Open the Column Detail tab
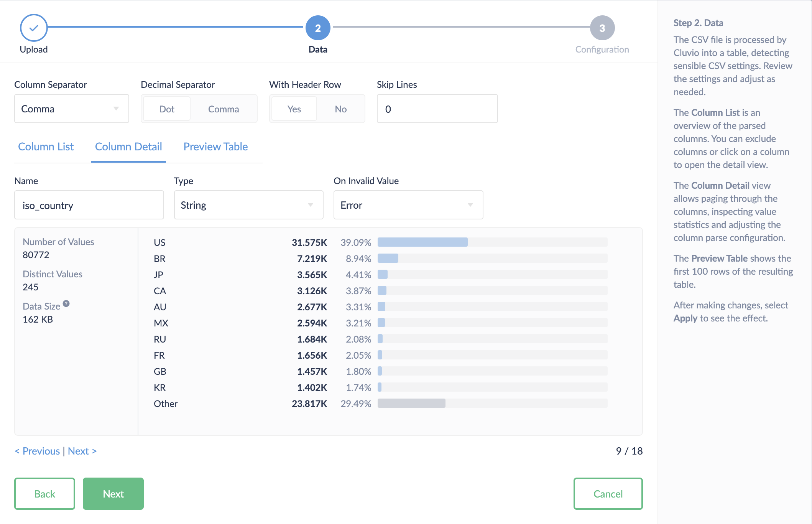 (x=128, y=147)
